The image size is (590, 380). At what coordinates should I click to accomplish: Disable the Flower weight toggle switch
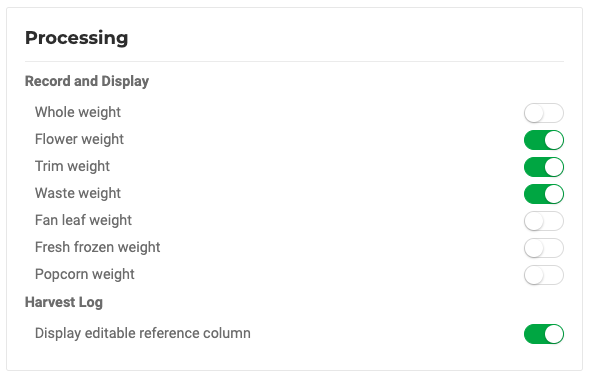pyautogui.click(x=544, y=140)
